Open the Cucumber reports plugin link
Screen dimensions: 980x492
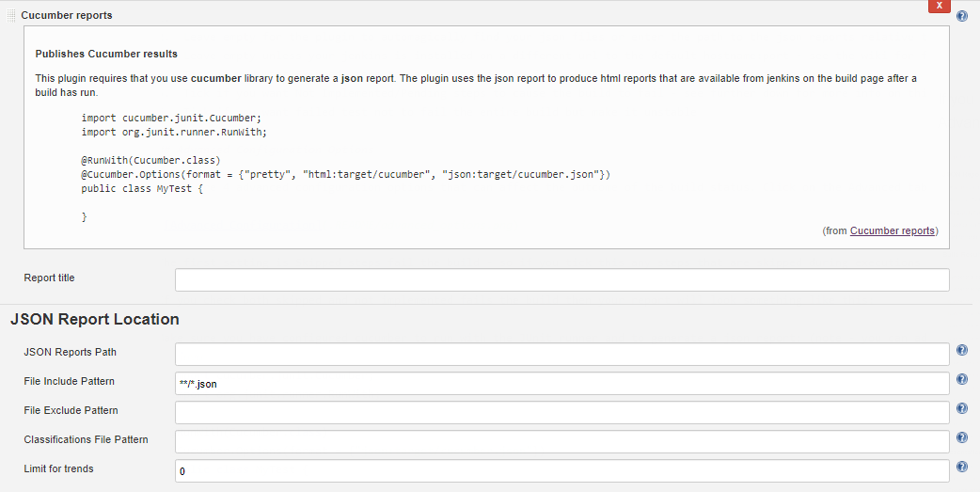893,230
